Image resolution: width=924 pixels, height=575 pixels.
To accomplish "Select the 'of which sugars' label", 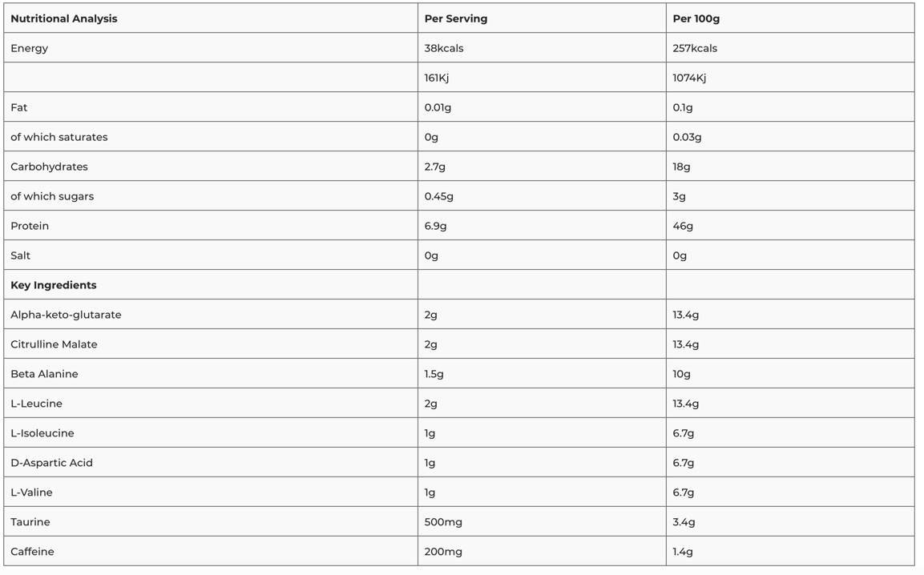I will point(52,196).
